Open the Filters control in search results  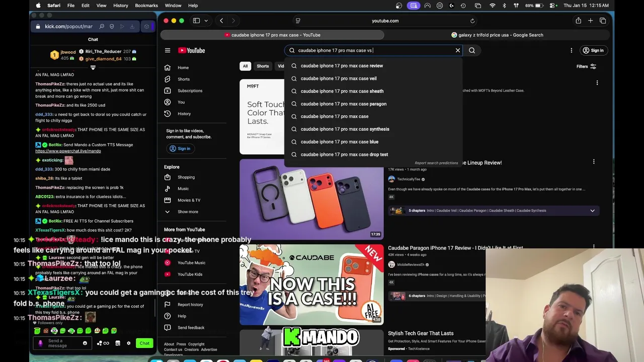click(586, 66)
